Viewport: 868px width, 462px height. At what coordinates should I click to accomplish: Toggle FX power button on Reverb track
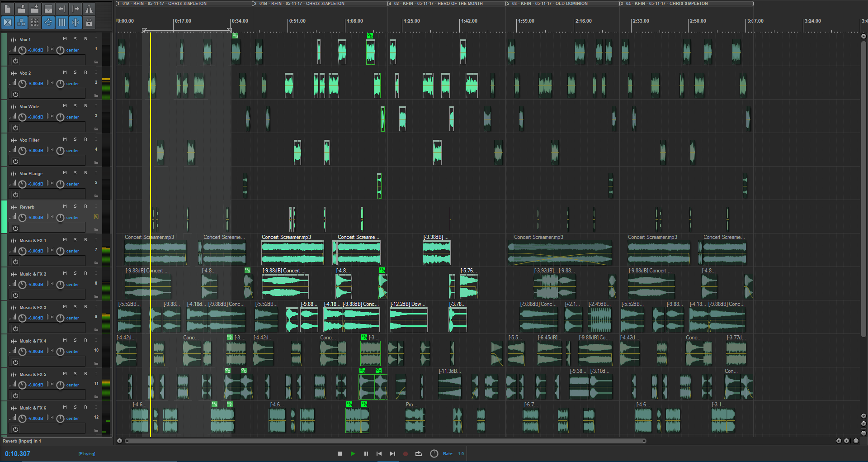(15, 228)
